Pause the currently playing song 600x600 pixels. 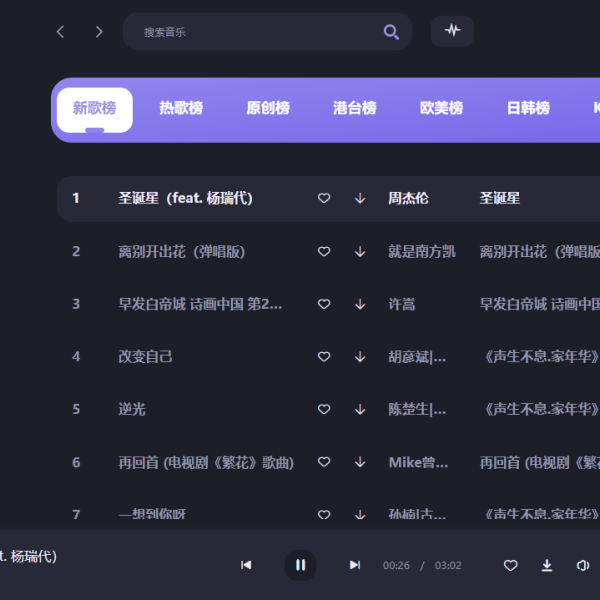pos(300,565)
